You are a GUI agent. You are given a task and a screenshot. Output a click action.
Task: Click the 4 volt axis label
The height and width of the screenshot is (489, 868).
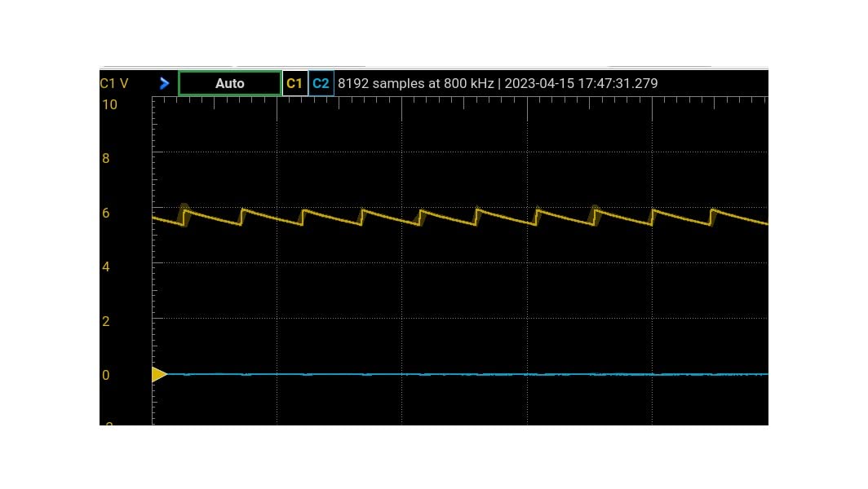(106, 267)
